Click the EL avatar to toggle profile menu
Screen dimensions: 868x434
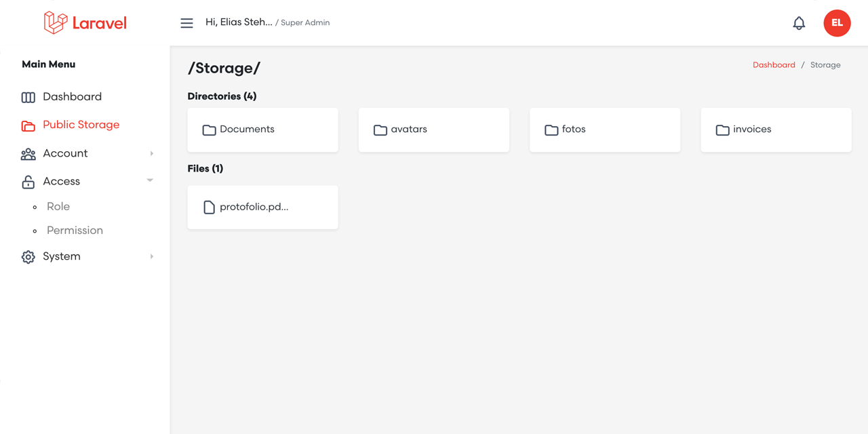(837, 22)
